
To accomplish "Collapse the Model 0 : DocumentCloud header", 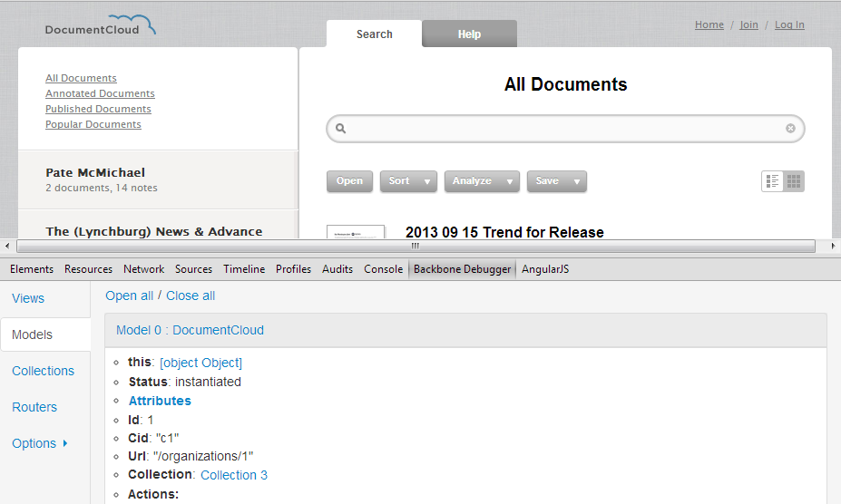I will click(x=465, y=330).
